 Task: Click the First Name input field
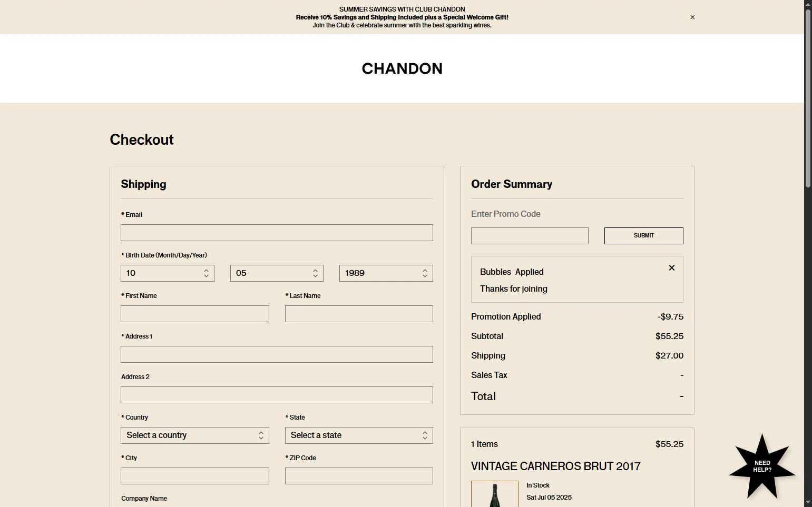click(x=195, y=314)
